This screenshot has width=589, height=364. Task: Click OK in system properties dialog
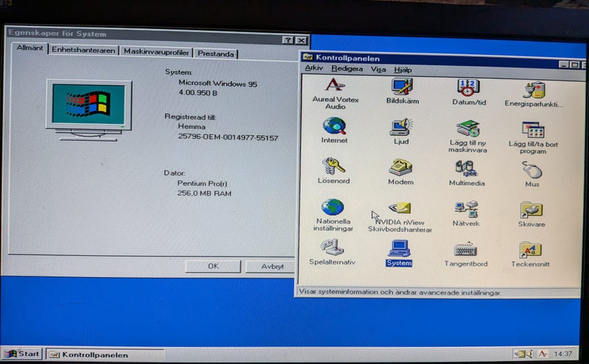click(x=214, y=266)
